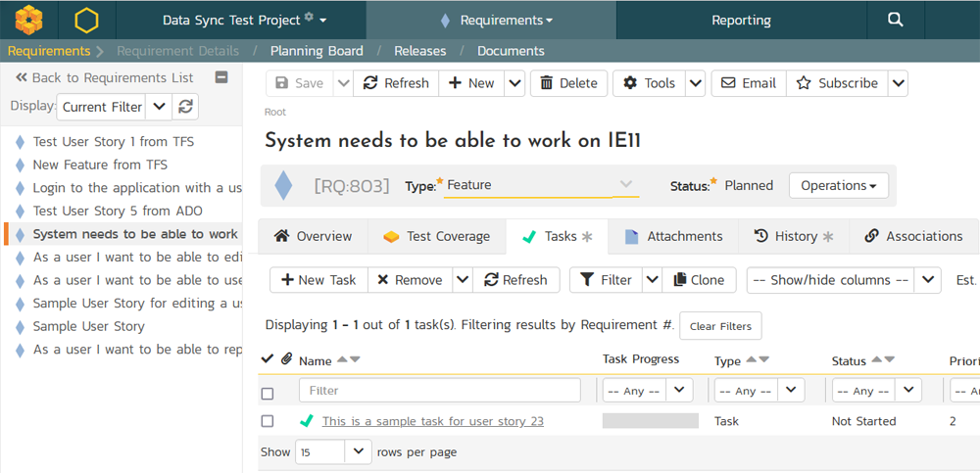This screenshot has width=980, height=473.
Task: Click the Email envelope button
Action: click(748, 83)
